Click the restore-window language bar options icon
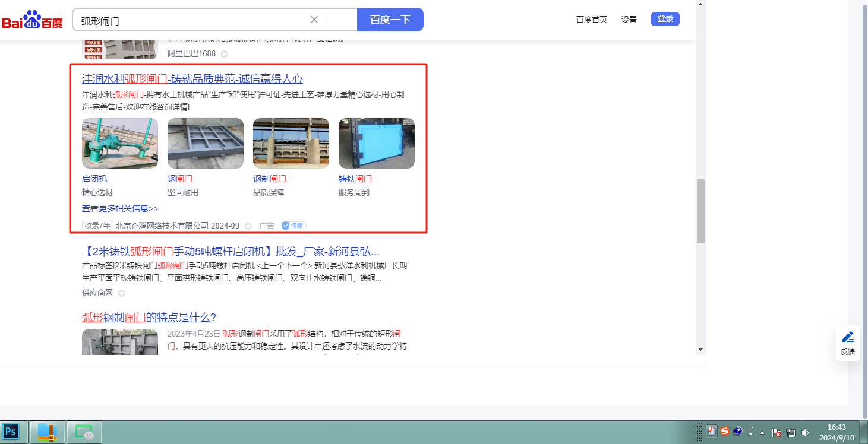The height and width of the screenshot is (444, 868). point(751,427)
